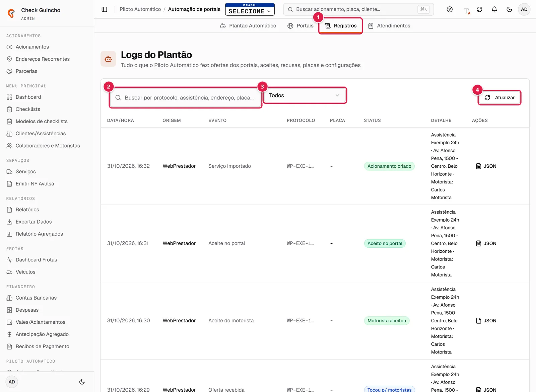Open the Dashboard sidebar item
The height and width of the screenshot is (392, 536).
point(47,97)
